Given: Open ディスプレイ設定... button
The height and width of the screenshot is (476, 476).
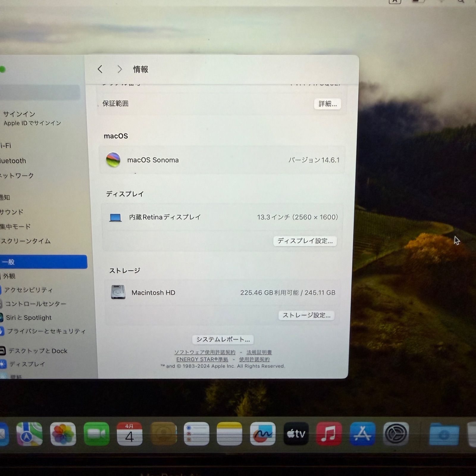Looking at the screenshot, I should pyautogui.click(x=305, y=241).
